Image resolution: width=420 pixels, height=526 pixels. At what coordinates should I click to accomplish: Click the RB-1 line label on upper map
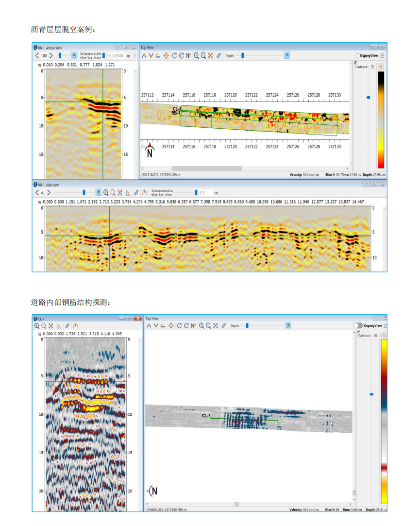(x=176, y=113)
